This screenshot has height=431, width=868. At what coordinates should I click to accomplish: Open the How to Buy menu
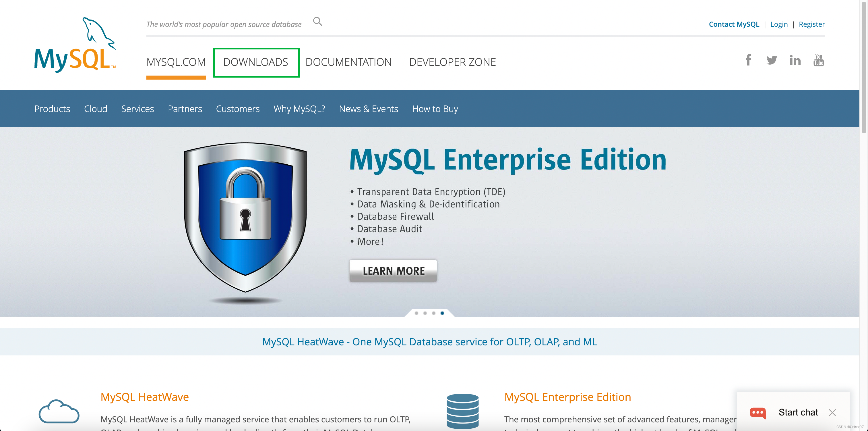coord(435,109)
